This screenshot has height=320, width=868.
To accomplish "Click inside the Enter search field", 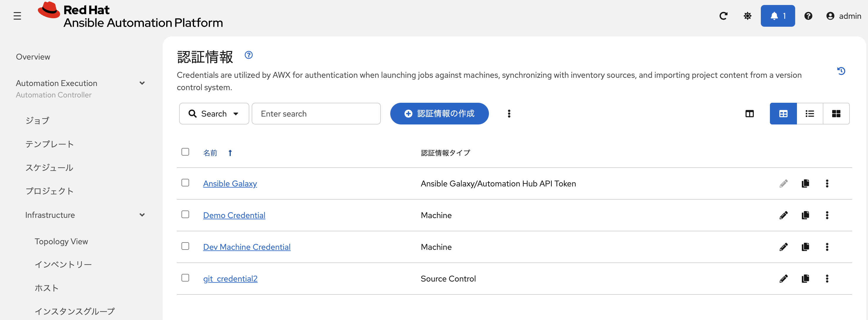I will click(316, 114).
